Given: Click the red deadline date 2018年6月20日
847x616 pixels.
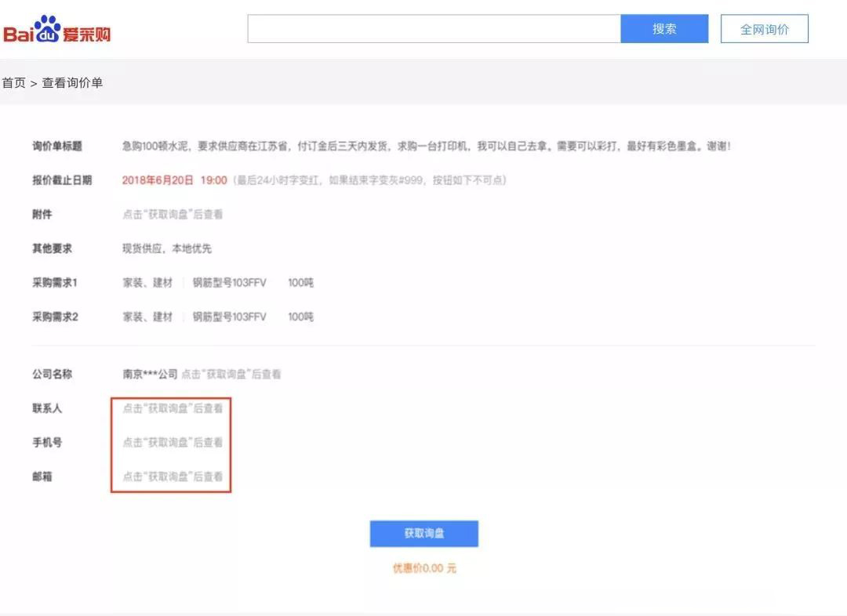Looking at the screenshot, I should pos(157,179).
